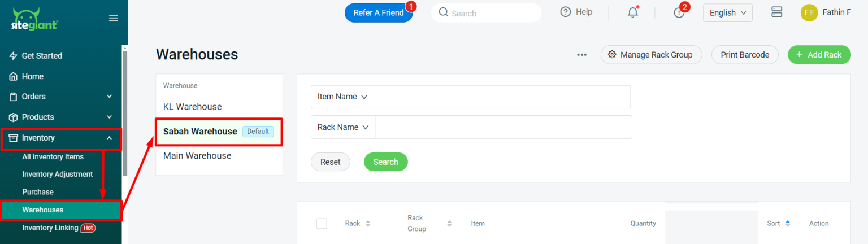Open the Help question mark icon

coord(566,12)
